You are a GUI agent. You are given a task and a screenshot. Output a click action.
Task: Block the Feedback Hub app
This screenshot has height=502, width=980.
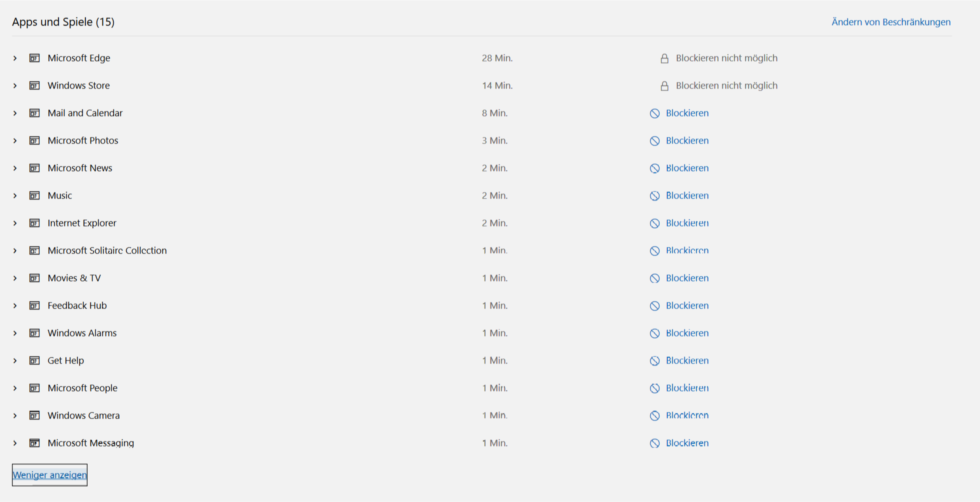(679, 305)
